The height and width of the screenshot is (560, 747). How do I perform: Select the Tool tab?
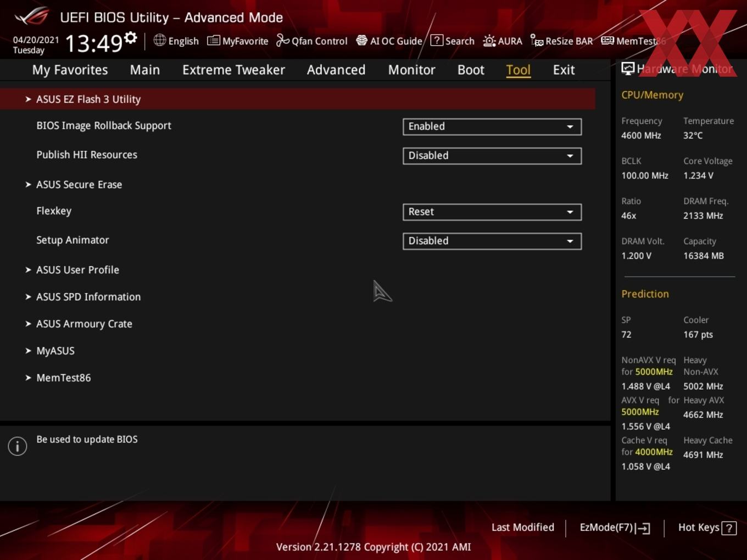[518, 70]
